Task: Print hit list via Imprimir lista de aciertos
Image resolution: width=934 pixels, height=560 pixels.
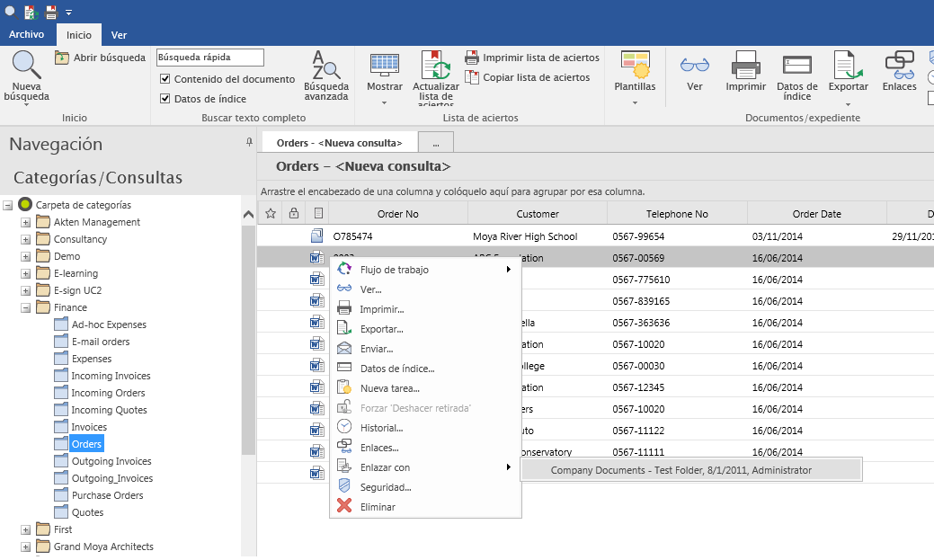Action: [532, 58]
